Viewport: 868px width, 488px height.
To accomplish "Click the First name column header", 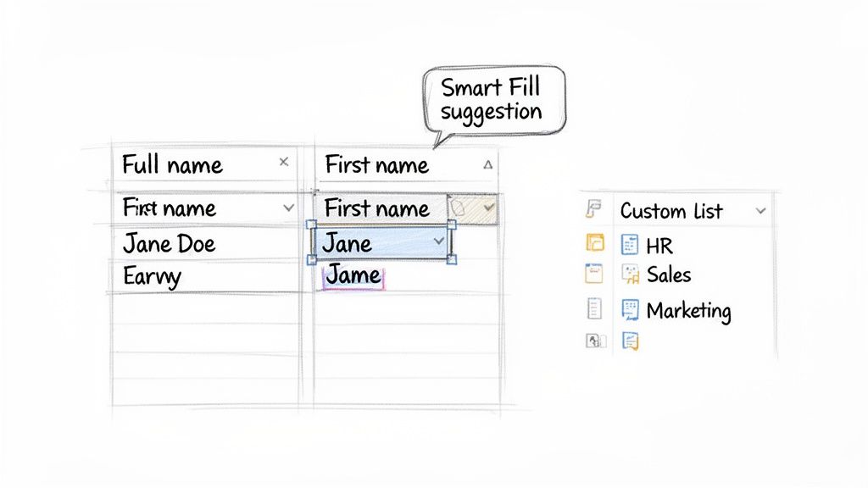I will [376, 165].
